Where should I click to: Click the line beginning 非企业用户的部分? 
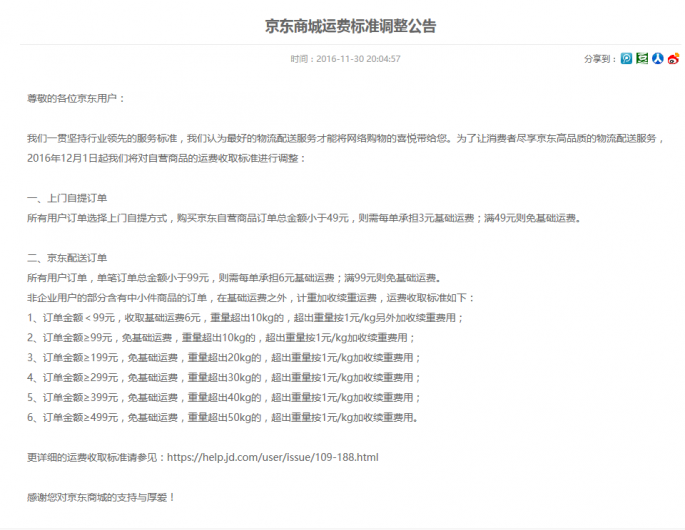[x=251, y=298]
